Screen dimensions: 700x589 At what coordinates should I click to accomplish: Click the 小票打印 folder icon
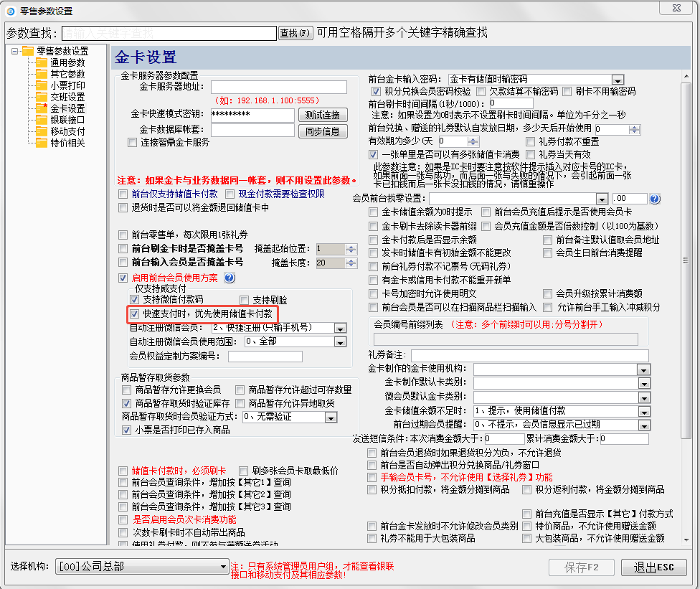[42, 85]
